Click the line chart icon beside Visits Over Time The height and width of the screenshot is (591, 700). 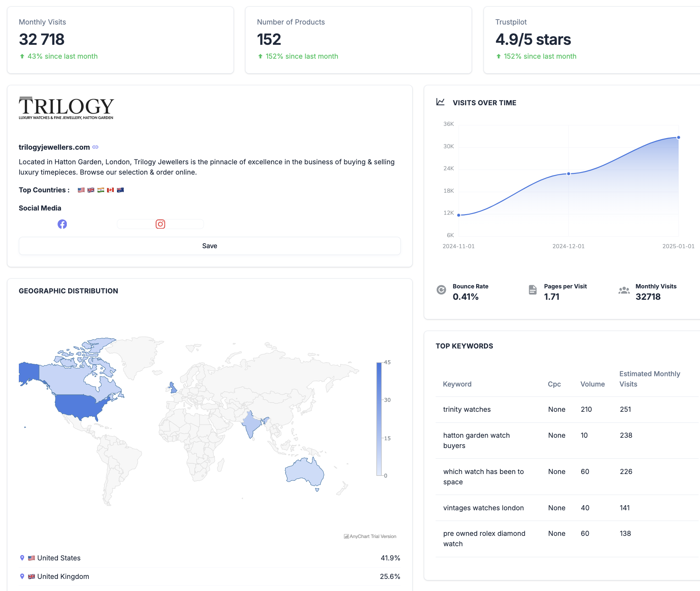tap(440, 102)
